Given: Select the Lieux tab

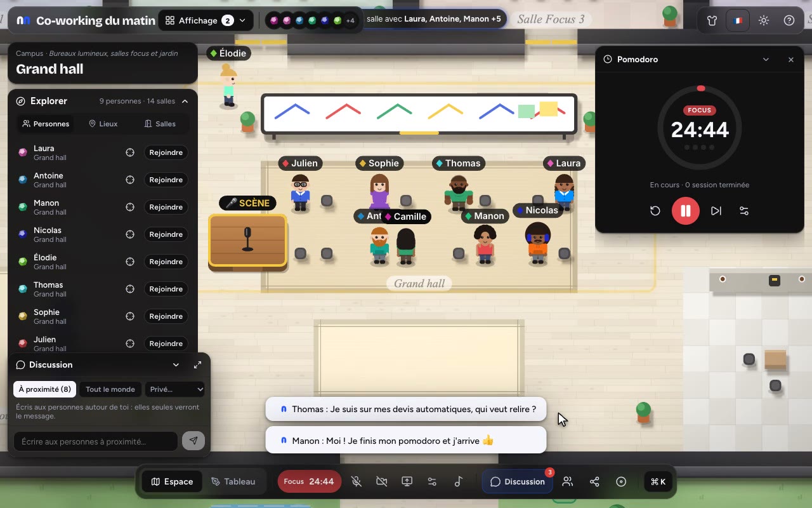Looking at the screenshot, I should pos(103,124).
